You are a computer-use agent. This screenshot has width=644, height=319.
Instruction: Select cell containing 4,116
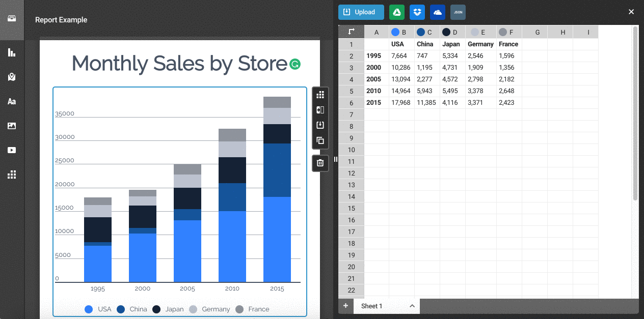pos(453,103)
